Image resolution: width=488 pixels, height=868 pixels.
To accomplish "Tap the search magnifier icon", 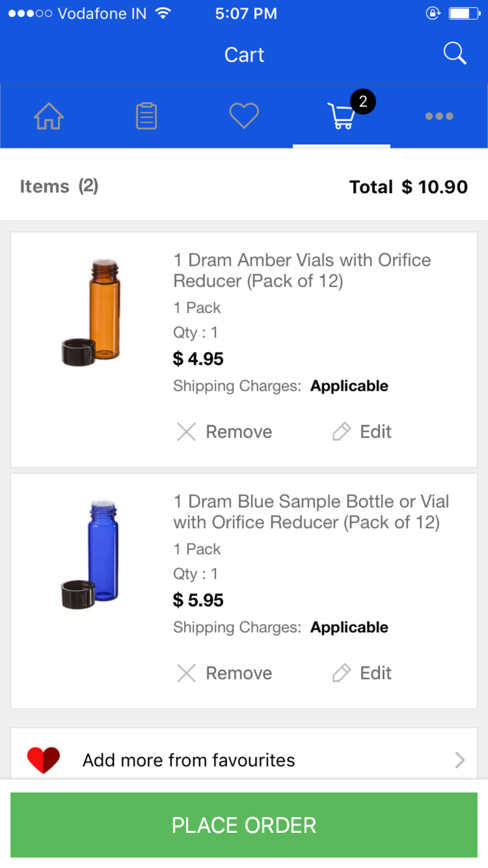I will point(454,53).
